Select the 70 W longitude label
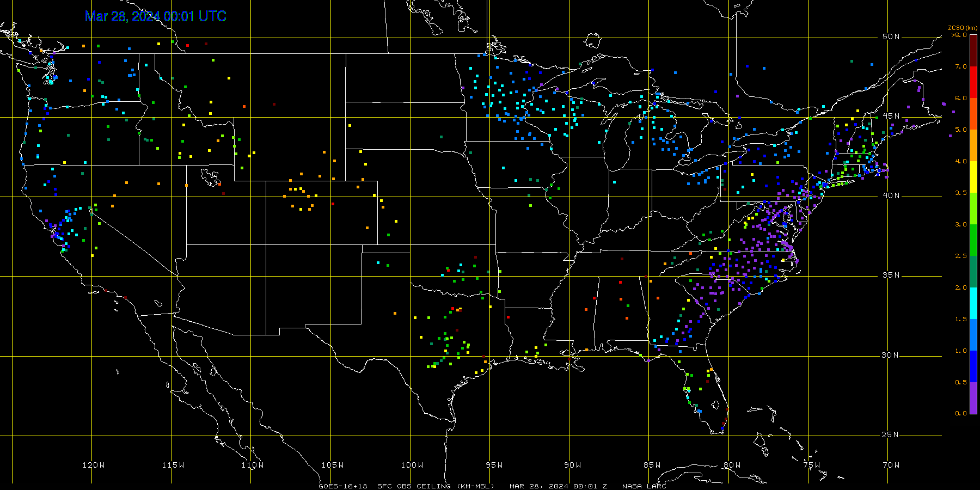 tap(891, 465)
